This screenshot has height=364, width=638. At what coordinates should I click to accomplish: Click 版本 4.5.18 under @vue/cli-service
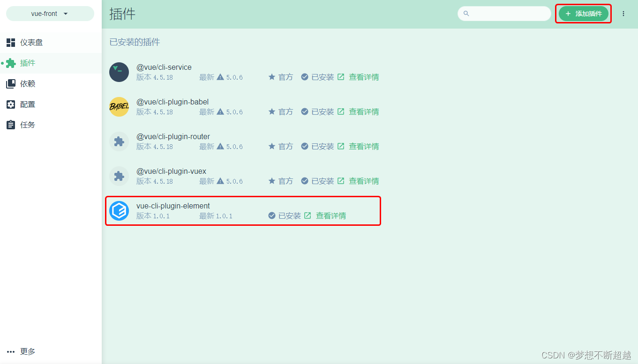pos(155,77)
